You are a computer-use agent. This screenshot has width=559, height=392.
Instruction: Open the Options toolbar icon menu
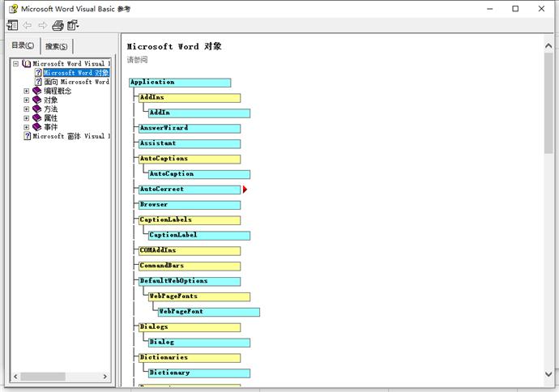pyautogui.click(x=73, y=25)
